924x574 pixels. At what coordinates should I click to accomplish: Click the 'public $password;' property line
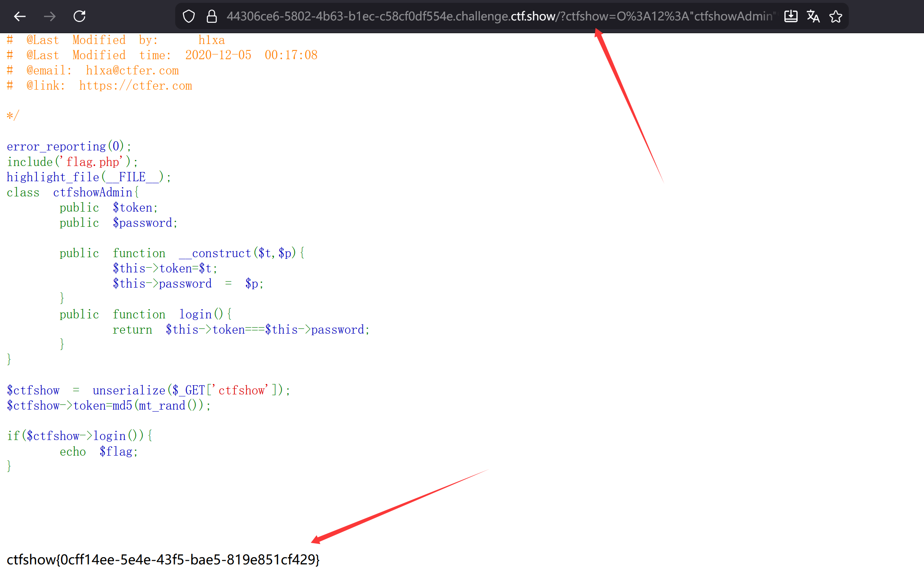(118, 223)
